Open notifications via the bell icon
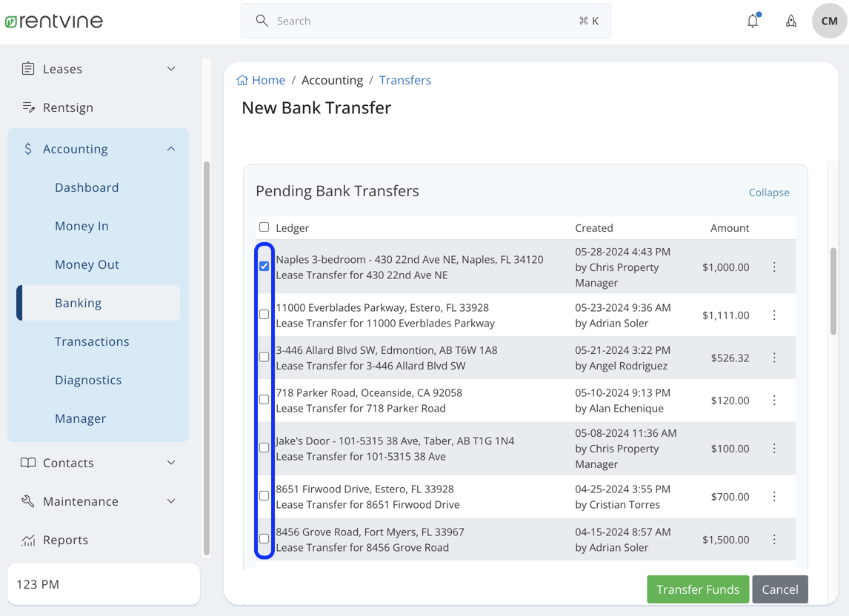The width and height of the screenshot is (849, 616). [x=752, y=21]
